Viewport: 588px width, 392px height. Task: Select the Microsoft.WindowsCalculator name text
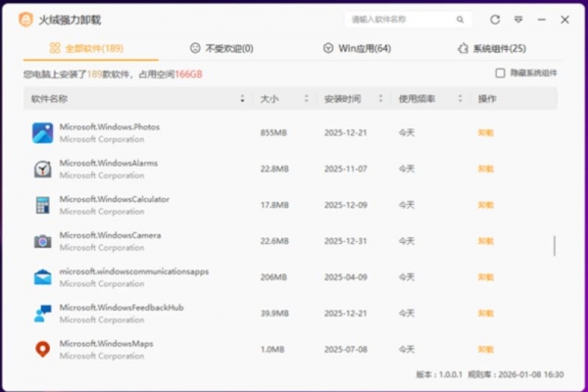tap(115, 199)
